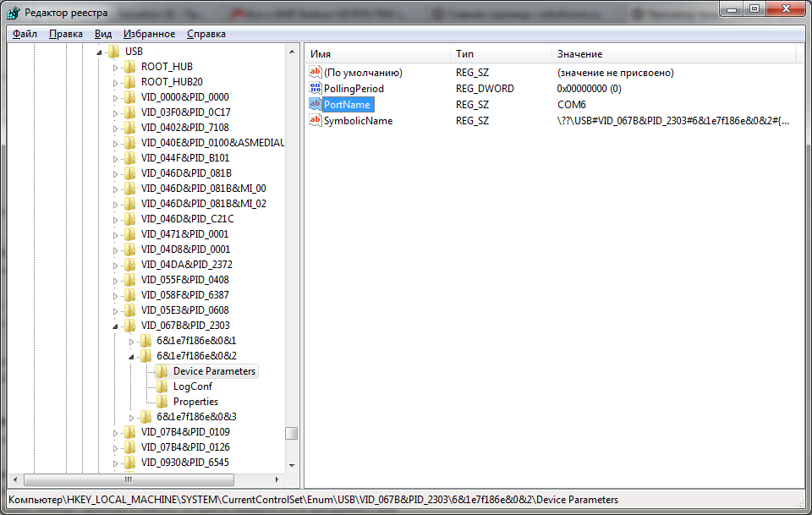Click the registry path in status bar
This screenshot has width=812, height=515.
click(x=313, y=500)
